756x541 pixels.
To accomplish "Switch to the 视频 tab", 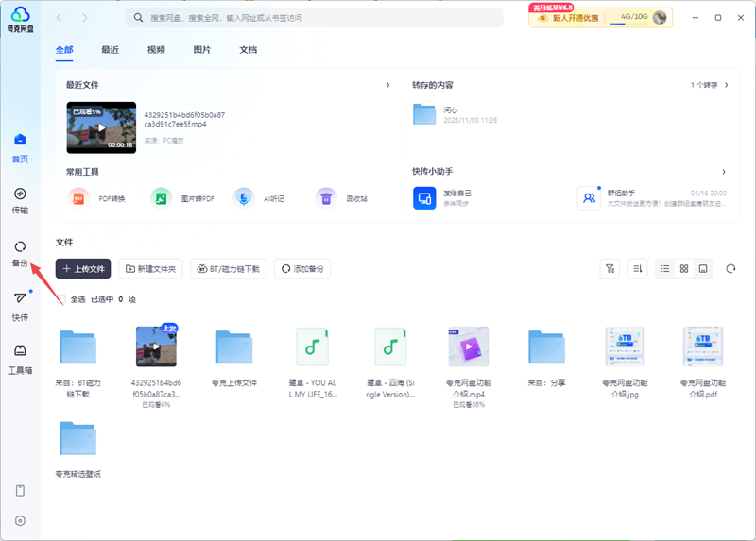I will (x=156, y=49).
